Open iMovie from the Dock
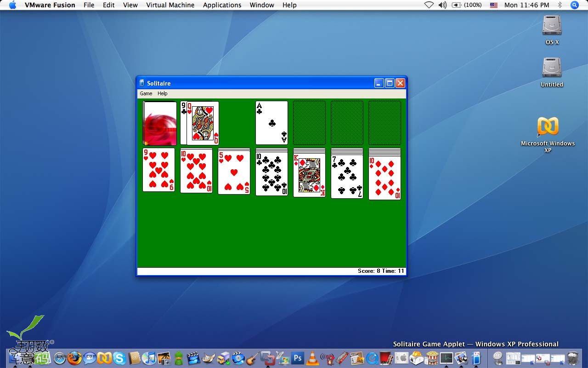This screenshot has width=588, height=368. pos(193,358)
